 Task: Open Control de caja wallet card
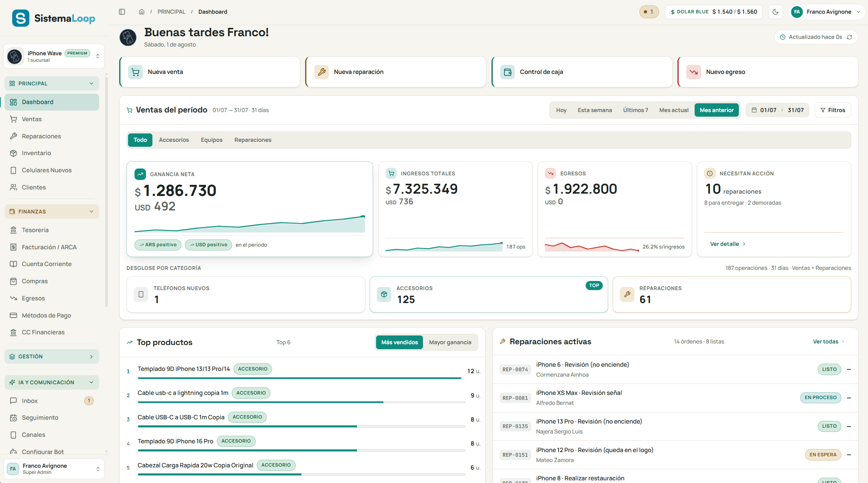tap(582, 72)
